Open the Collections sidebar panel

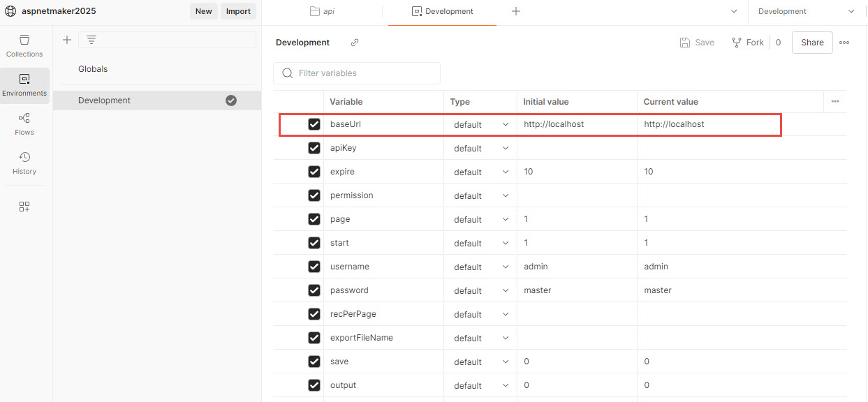coord(24,45)
